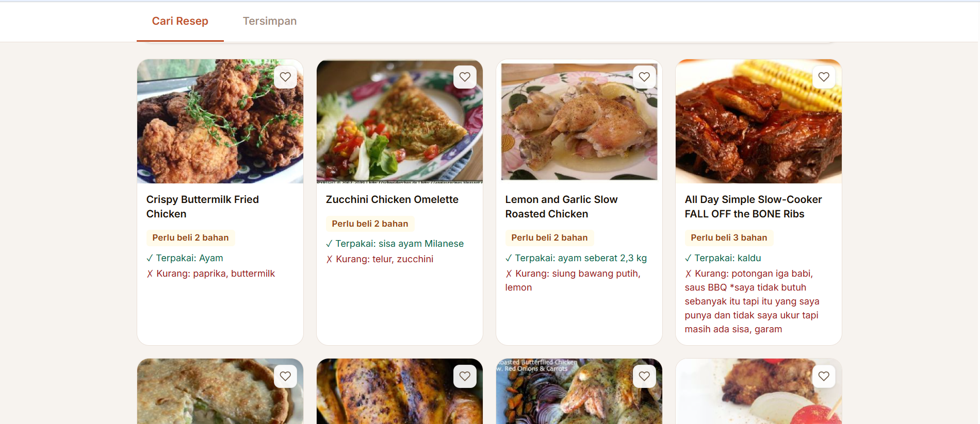Click 'Perlu beli 3 bahan' badge on ribs
The width and height of the screenshot is (980, 424).
(x=729, y=238)
